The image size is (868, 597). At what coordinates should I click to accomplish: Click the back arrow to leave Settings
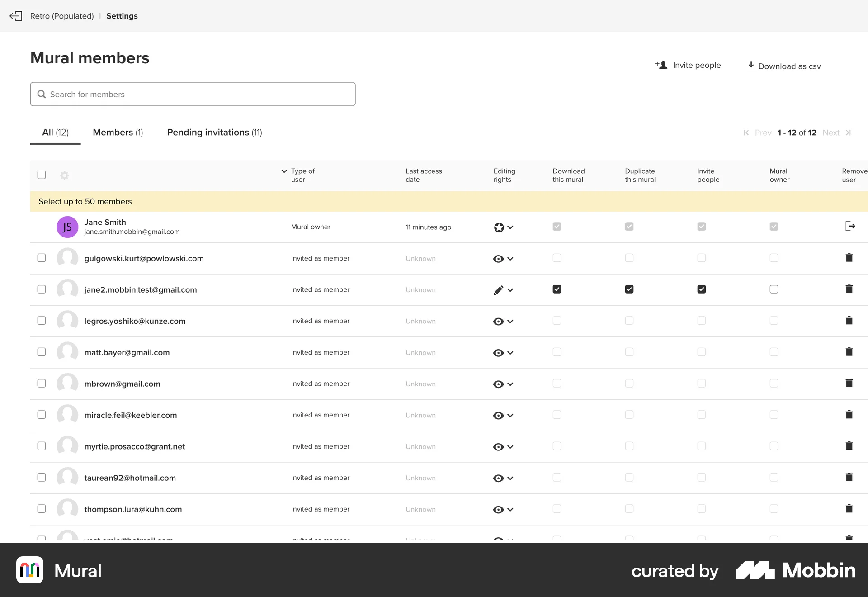(16, 16)
